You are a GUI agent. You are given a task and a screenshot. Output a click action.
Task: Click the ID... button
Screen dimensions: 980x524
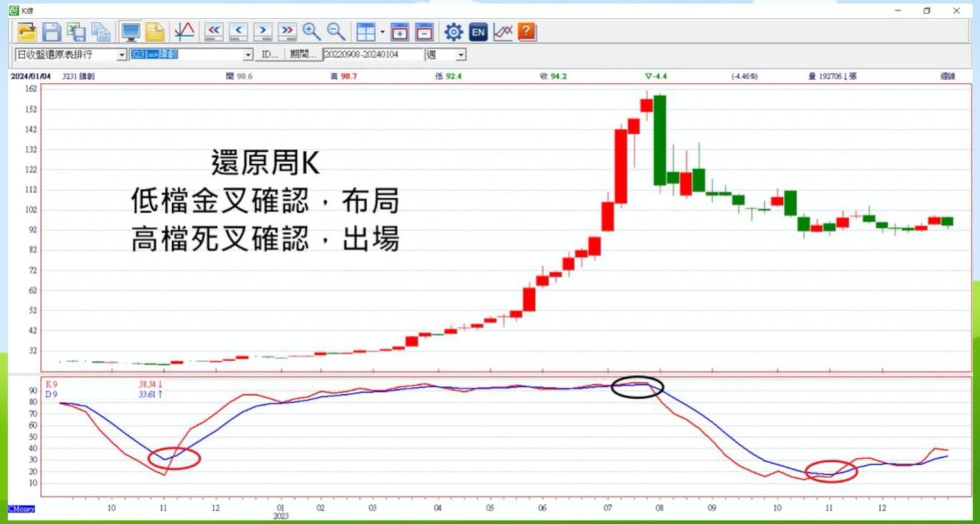point(269,55)
